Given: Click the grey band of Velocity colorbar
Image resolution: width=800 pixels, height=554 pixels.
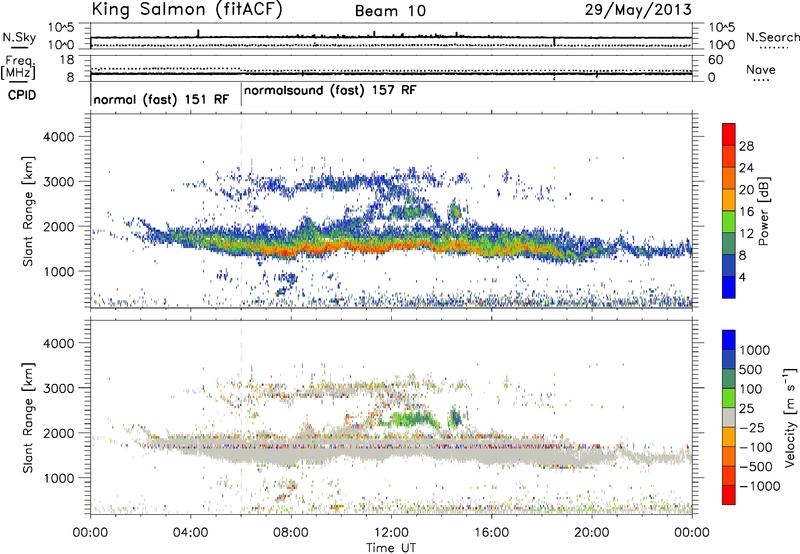Looking at the screenshot, I should coord(729,417).
